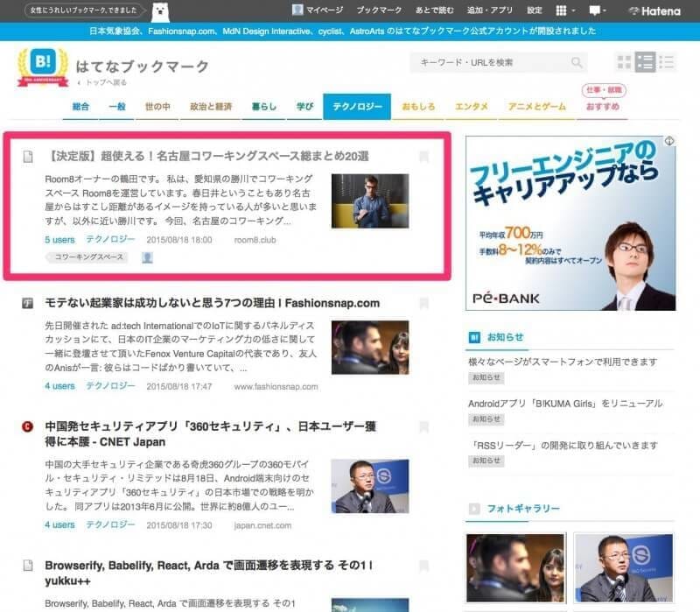Switch to compact headline list view

(667, 62)
